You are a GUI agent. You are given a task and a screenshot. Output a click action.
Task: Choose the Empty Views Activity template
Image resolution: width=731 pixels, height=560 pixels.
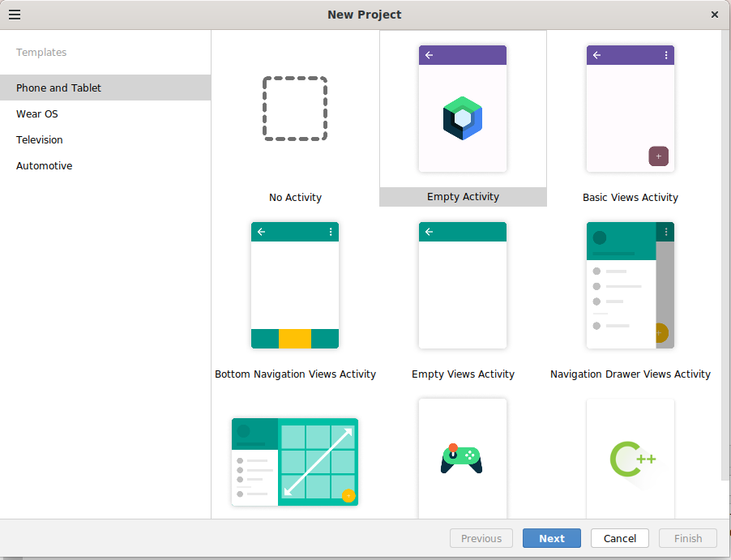[463, 285]
